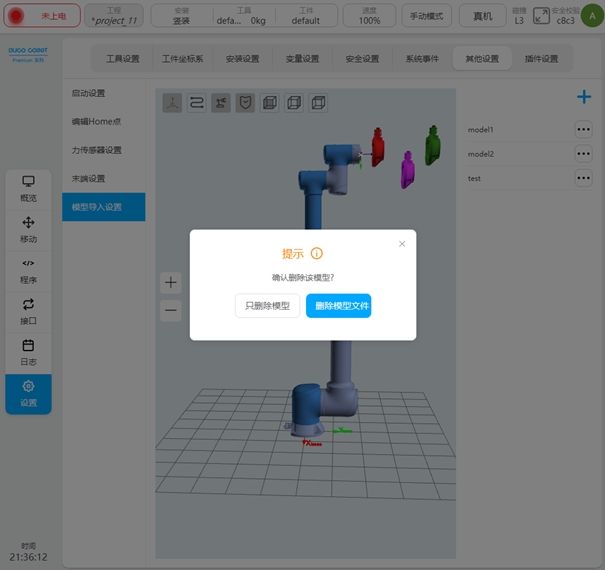The image size is (605, 570).
Task: Open the options menu for model1
Action: point(584,130)
